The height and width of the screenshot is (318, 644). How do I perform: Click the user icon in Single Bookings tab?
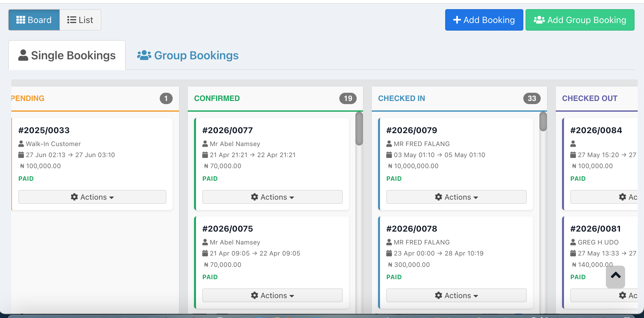[23, 55]
